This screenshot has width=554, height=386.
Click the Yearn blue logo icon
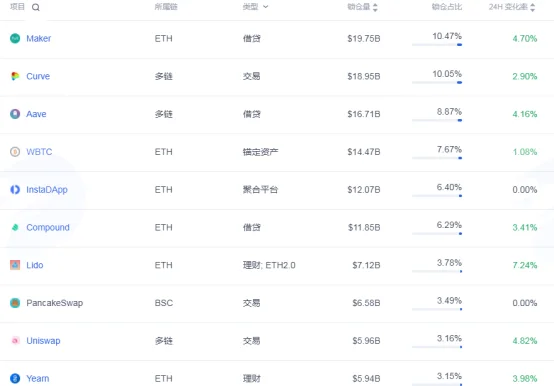click(15, 378)
